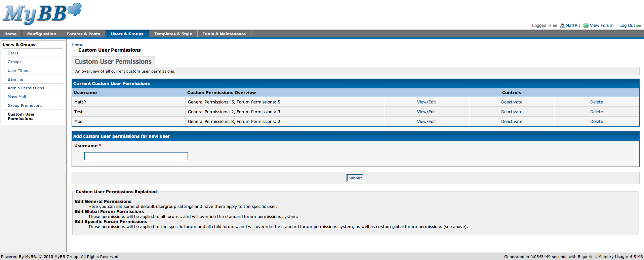Screen dimensions: 644x260
Task: Open Templates & Style tab
Action: tap(173, 34)
